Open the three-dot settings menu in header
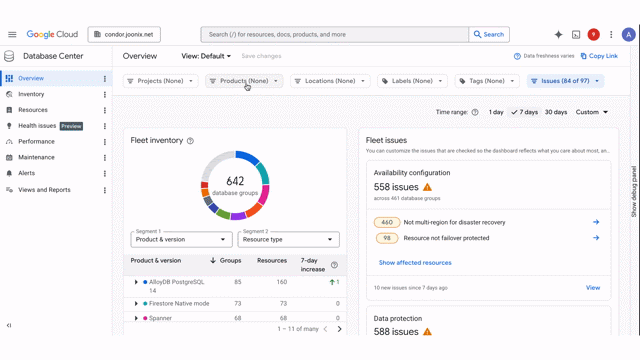This screenshot has height=360, width=640. pyautogui.click(x=611, y=35)
